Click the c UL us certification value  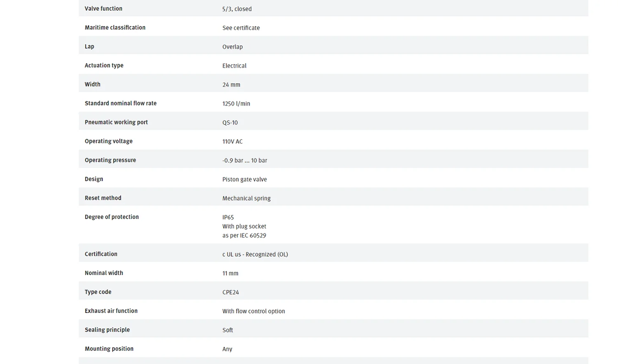pyautogui.click(x=255, y=254)
